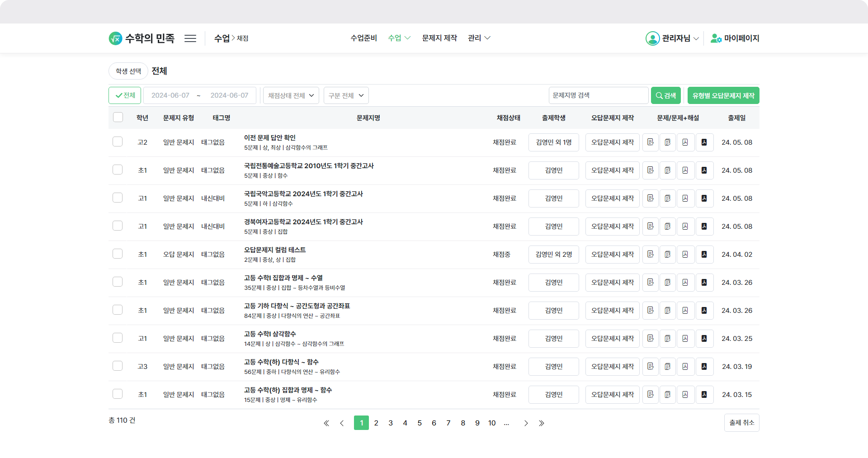Select the checkbox for 국립전통예술고등학교 row
The height and width of the screenshot is (458, 868).
pos(118,170)
